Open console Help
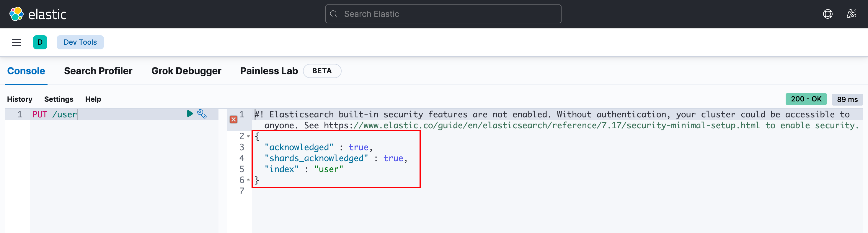The width and height of the screenshot is (868, 233). [x=93, y=99]
